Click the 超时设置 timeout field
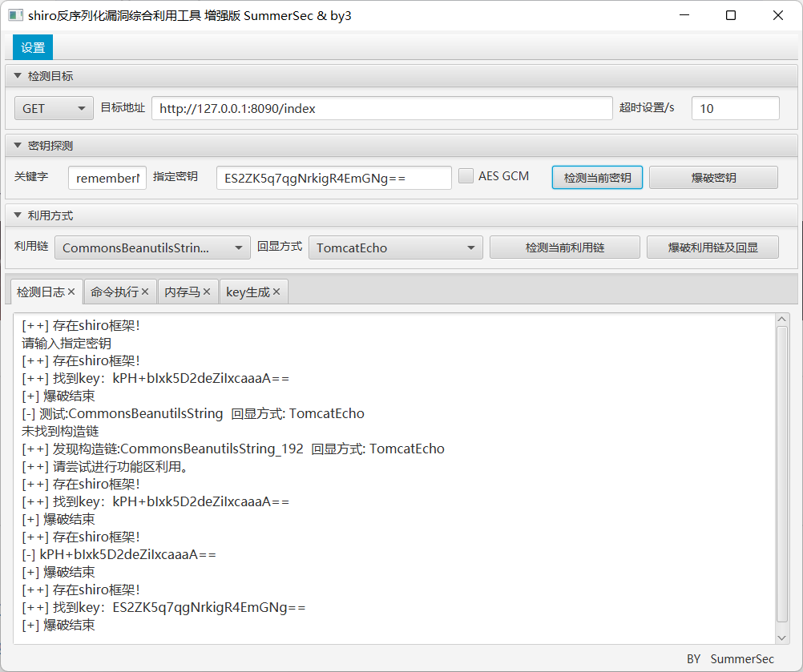803x672 pixels. click(736, 108)
